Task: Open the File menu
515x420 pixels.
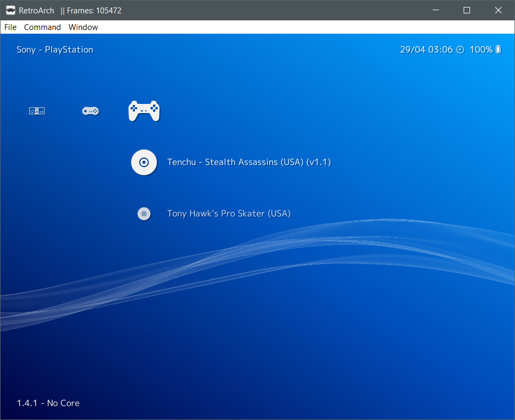Action: click(x=10, y=27)
